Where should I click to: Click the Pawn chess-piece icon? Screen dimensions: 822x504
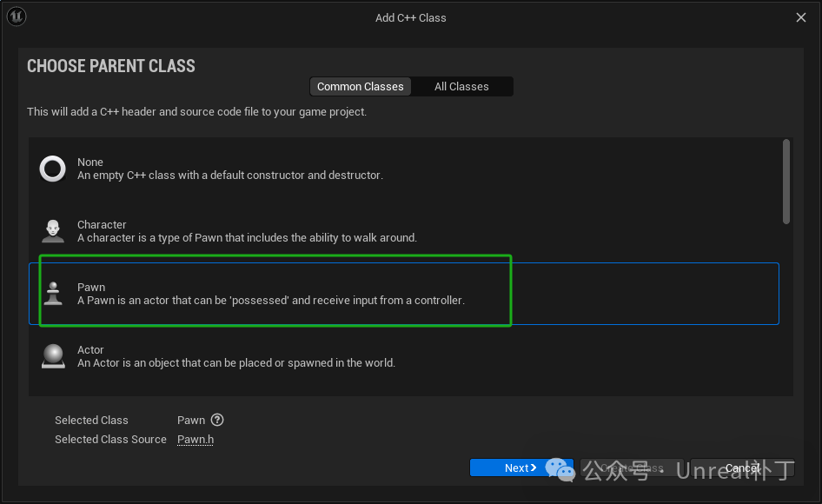[53, 293]
